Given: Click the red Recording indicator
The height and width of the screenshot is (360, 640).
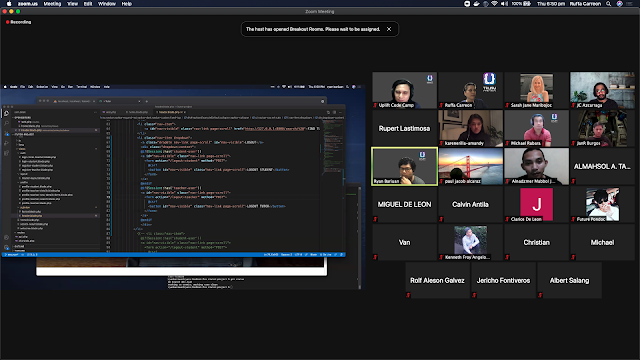Looking at the screenshot, I should 18,22.
